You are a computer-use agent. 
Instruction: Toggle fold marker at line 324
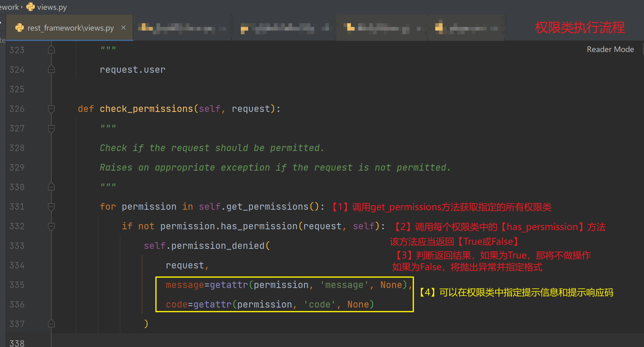tap(51, 69)
